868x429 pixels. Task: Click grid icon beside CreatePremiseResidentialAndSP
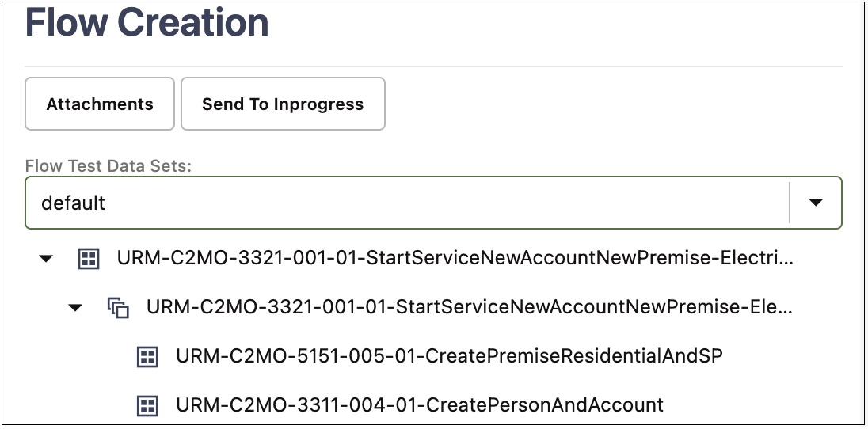(147, 357)
